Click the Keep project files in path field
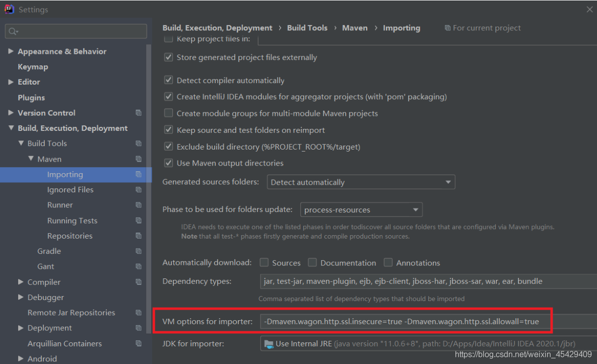Viewport: 597px width, 364px height. click(428, 40)
